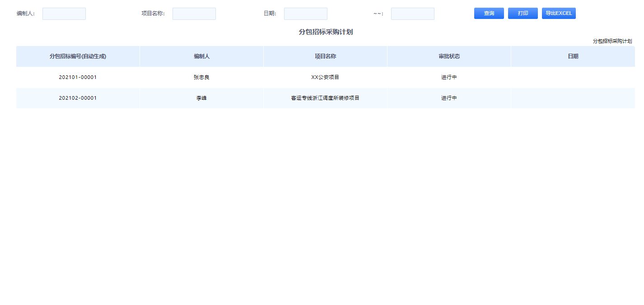Click the 查询 search button
644x305 pixels.
[x=489, y=14]
